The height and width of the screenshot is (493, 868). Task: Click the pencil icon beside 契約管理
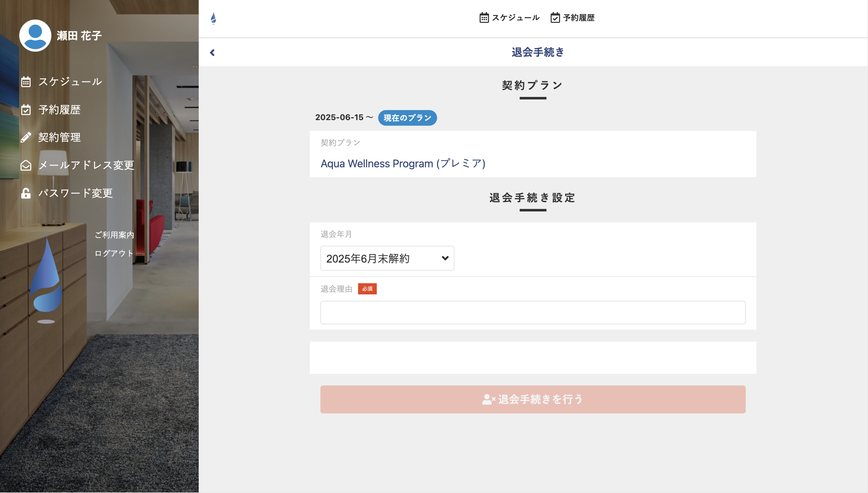[x=26, y=137]
